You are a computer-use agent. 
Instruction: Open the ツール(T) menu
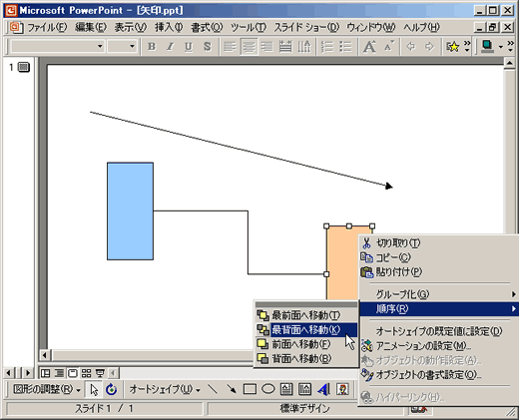click(249, 27)
